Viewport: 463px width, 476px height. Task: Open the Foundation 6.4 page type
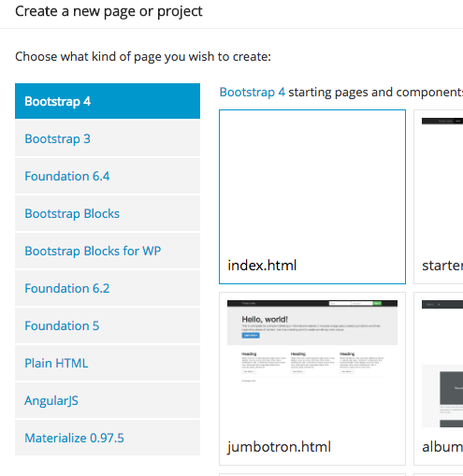pyautogui.click(x=108, y=176)
